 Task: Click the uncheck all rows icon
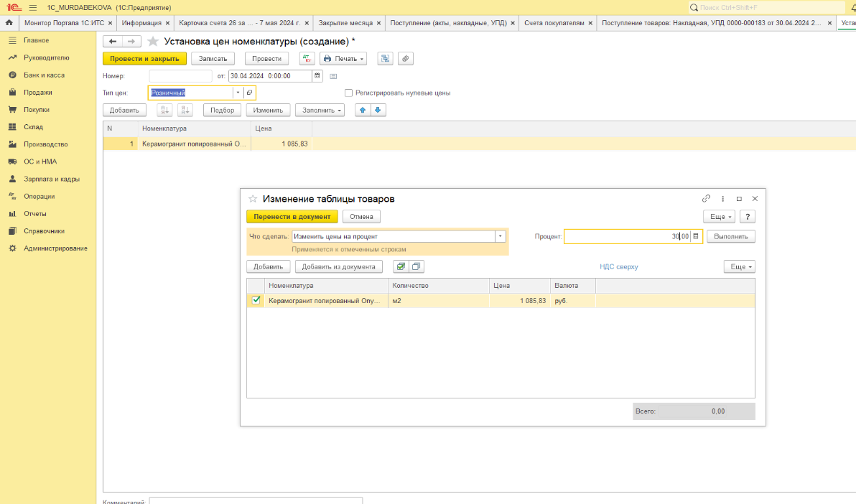[416, 266]
